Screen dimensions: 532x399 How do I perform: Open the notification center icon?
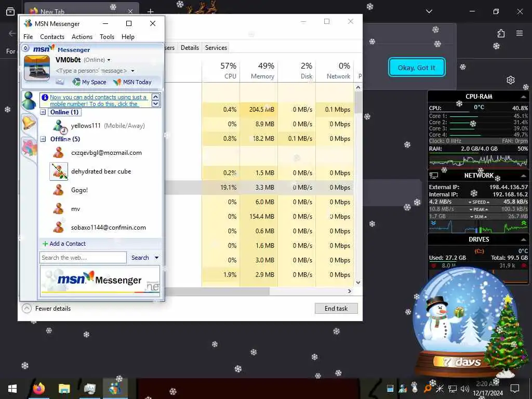point(515,389)
